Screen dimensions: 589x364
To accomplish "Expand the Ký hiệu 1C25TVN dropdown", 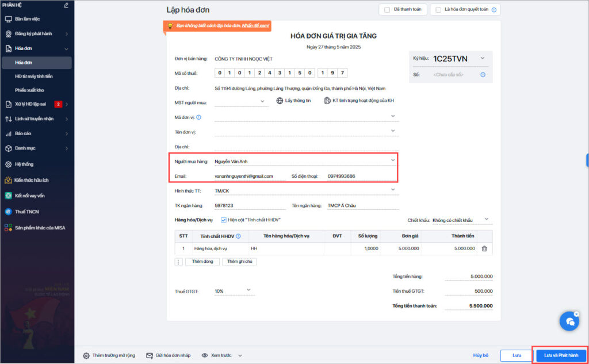I will click(x=483, y=58).
